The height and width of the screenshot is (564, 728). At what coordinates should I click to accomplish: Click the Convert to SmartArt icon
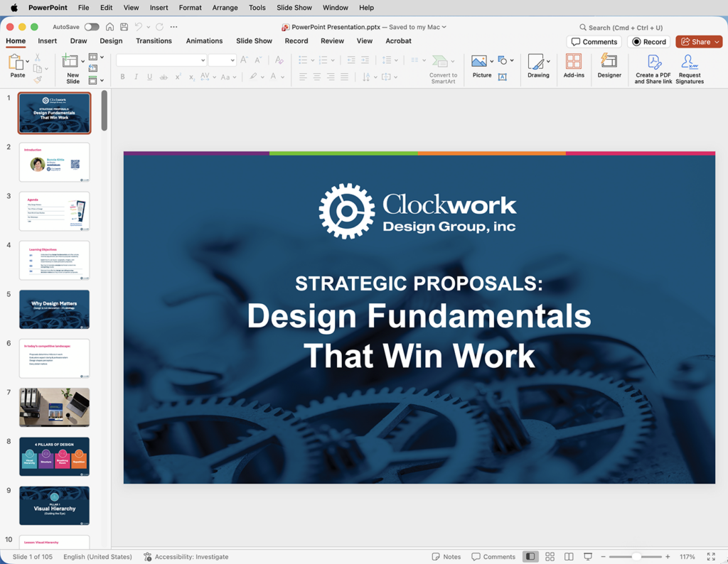[439, 61]
